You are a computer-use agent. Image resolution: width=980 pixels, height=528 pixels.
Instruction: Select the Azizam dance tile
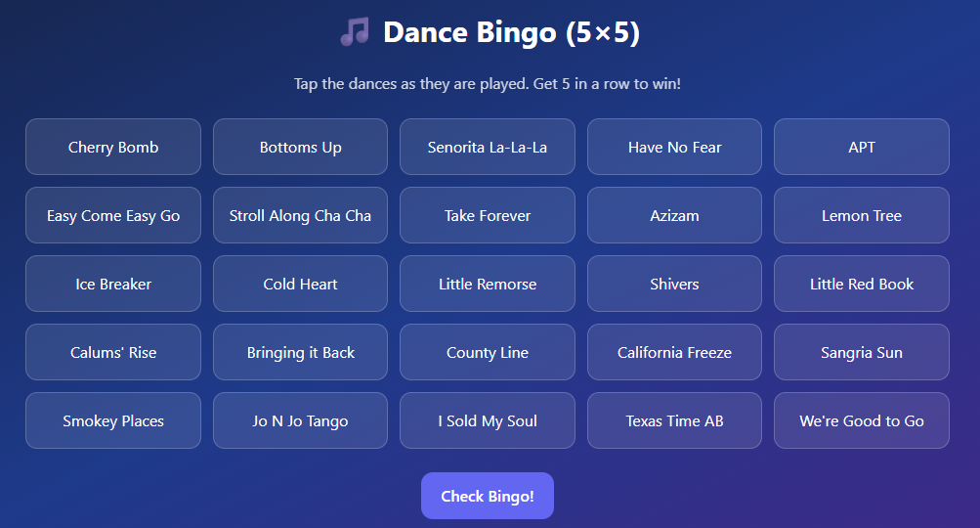[674, 216]
